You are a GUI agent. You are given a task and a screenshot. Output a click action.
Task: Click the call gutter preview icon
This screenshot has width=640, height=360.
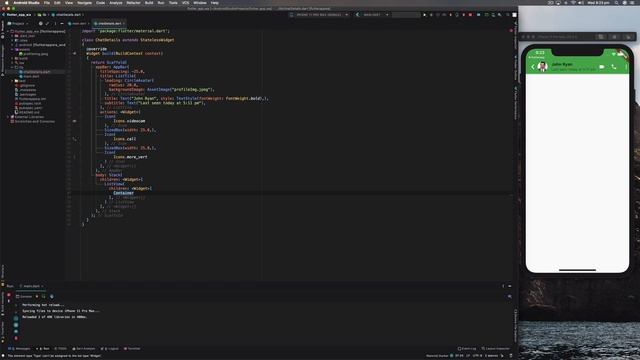coord(74,139)
